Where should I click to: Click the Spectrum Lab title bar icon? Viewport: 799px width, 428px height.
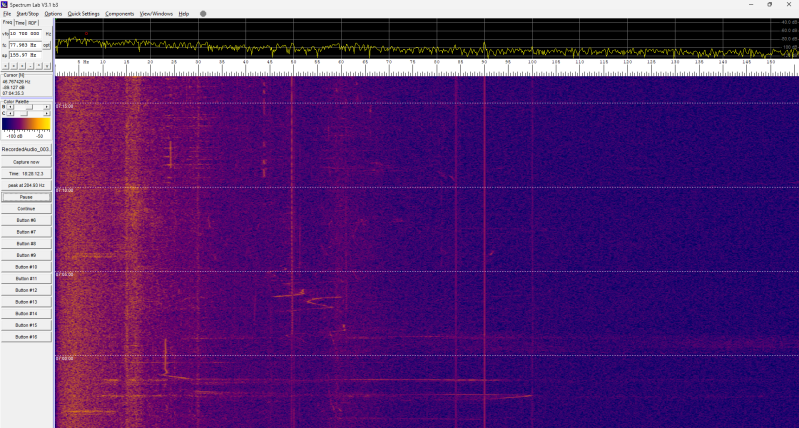(x=4, y=5)
